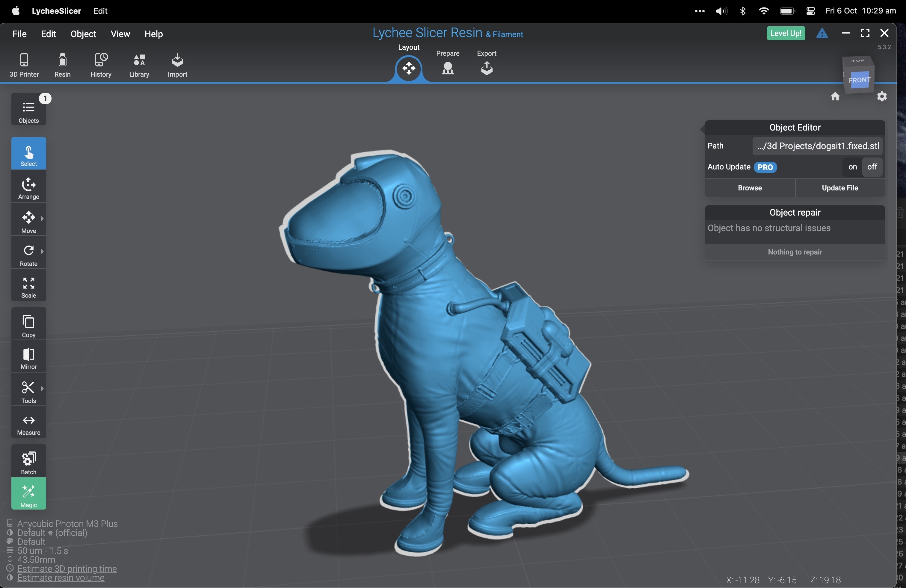Open the Help menu
906x588 pixels.
point(154,34)
